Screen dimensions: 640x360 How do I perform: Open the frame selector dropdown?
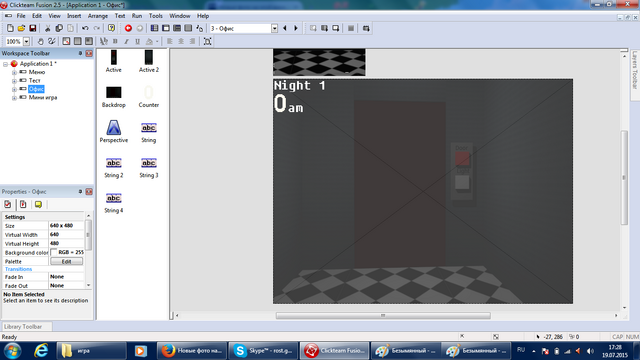274,28
